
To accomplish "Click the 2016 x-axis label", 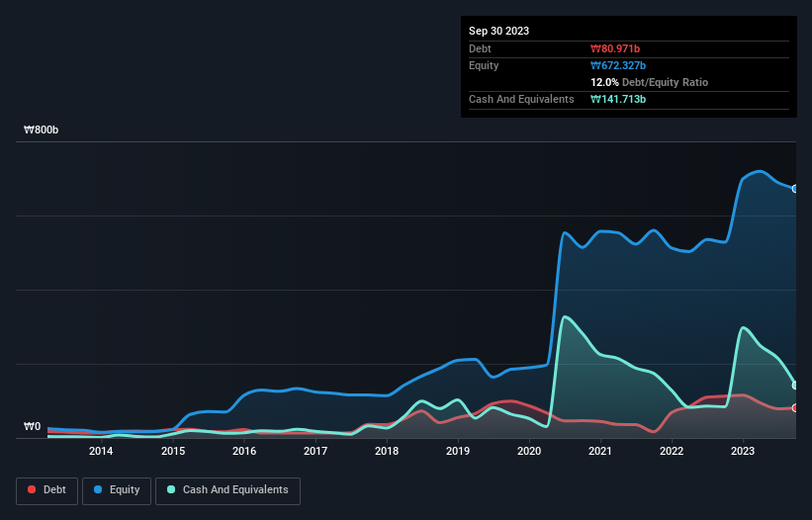I will (x=244, y=451).
